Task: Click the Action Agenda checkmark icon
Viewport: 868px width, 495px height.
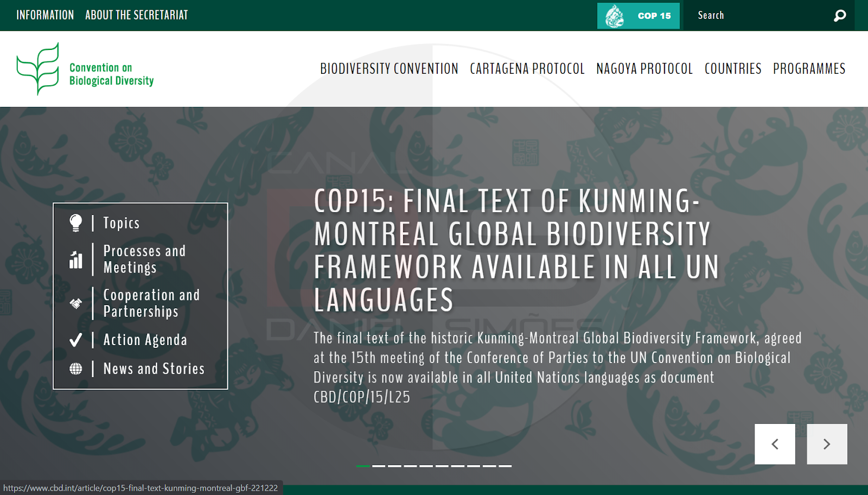Action: pyautogui.click(x=76, y=340)
